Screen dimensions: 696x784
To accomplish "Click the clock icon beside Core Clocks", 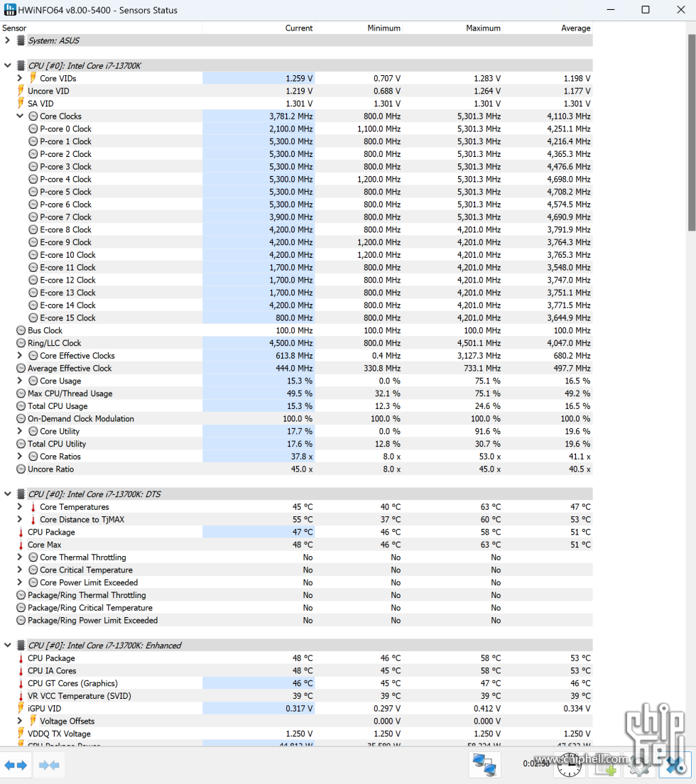I will (x=33, y=116).
